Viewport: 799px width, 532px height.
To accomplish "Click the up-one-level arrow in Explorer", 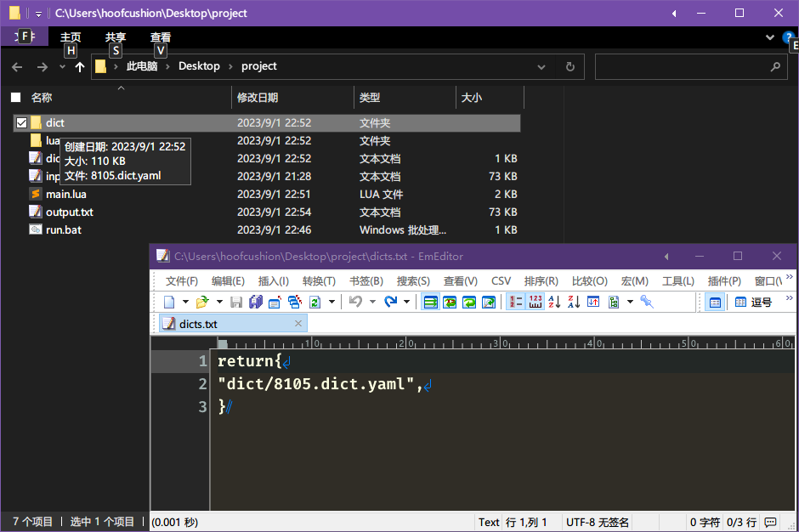I will pyautogui.click(x=80, y=67).
